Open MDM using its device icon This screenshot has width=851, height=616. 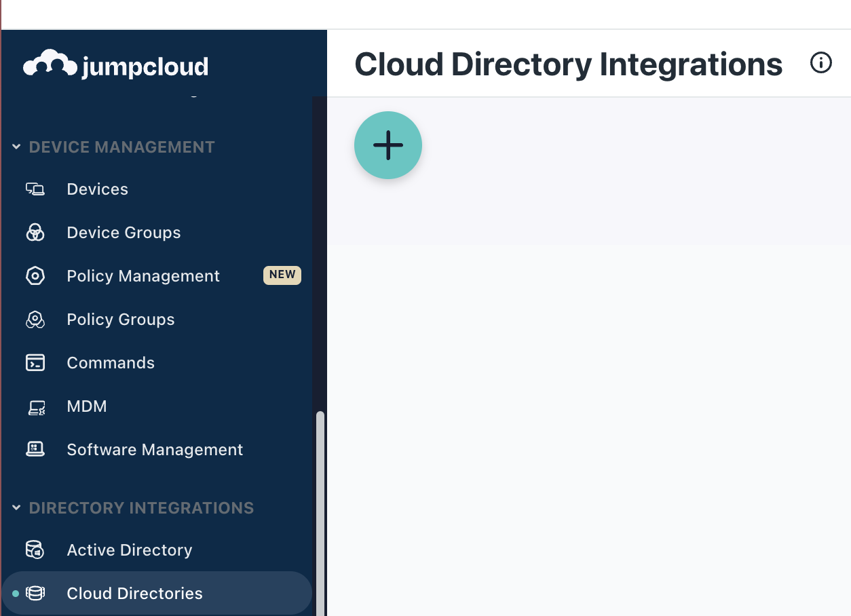[x=35, y=406]
